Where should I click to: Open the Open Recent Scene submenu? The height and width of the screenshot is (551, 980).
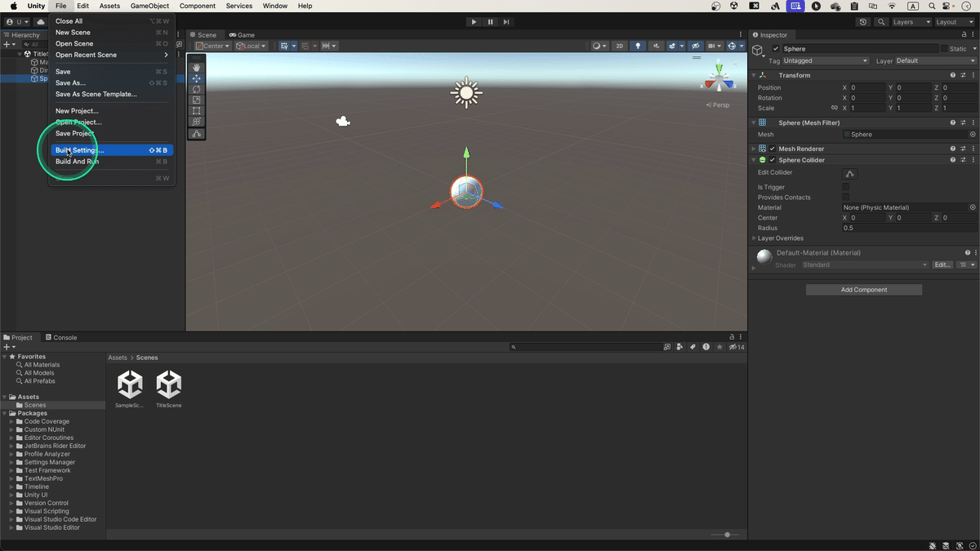[111, 55]
